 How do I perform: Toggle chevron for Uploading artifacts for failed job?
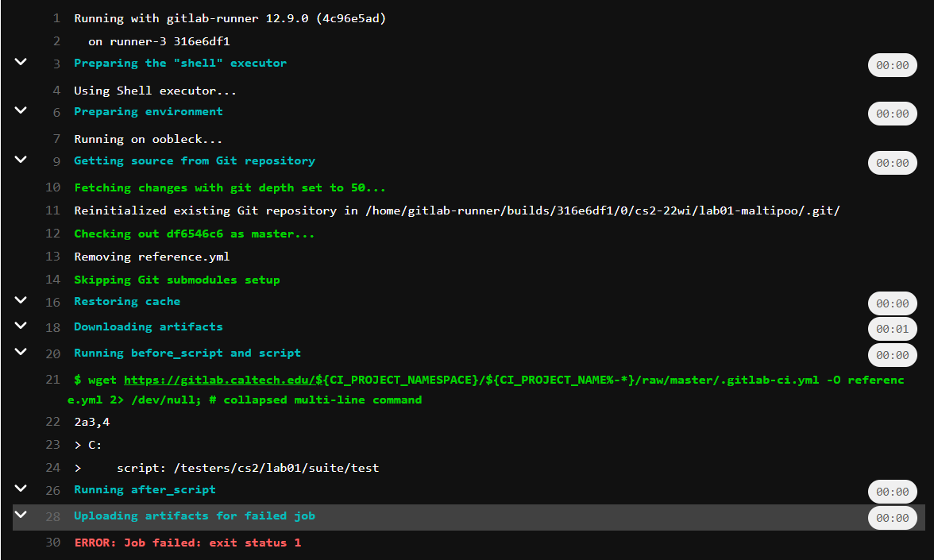point(21,515)
